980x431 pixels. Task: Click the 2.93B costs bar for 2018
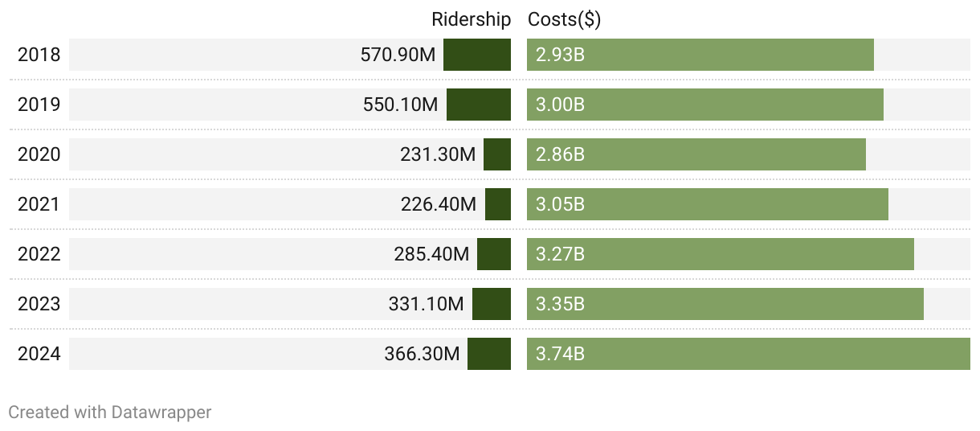click(x=700, y=55)
